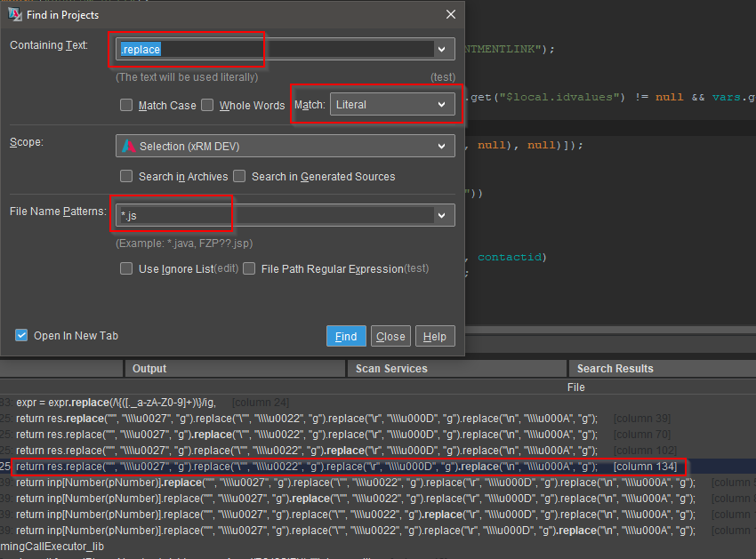
Task: Click the Find button
Action: (346, 336)
